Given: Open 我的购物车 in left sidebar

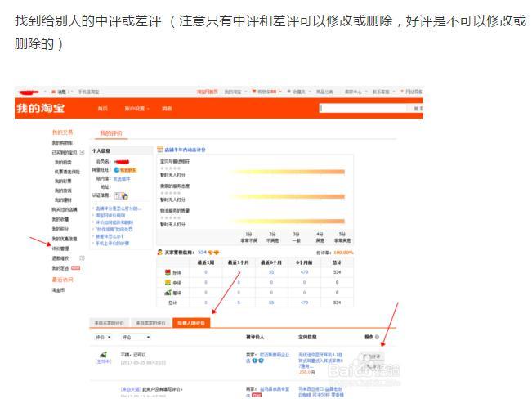Looking at the screenshot, I should 62,142.
